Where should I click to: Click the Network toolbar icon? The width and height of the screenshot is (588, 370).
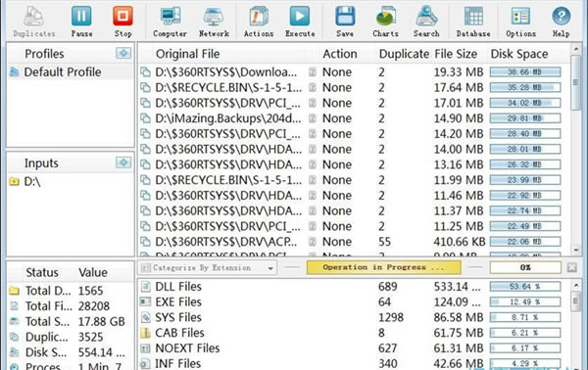[x=214, y=22]
